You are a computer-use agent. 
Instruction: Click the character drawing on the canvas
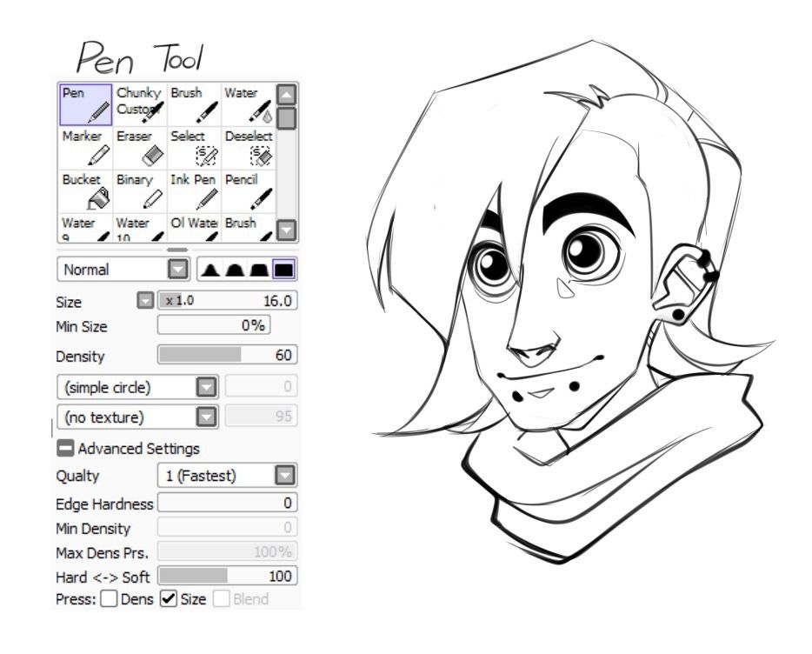click(569, 301)
